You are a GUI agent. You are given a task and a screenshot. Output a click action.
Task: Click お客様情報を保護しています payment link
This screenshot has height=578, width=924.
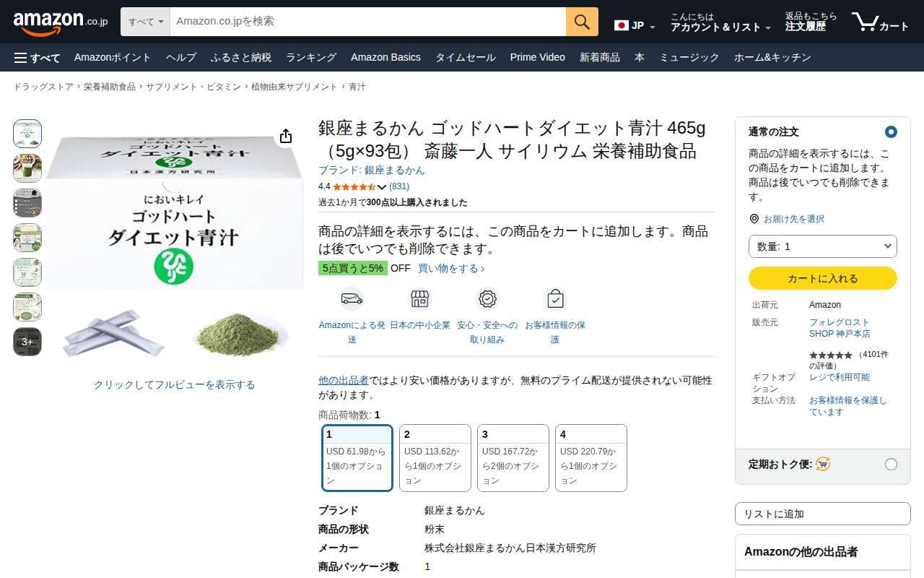click(848, 406)
